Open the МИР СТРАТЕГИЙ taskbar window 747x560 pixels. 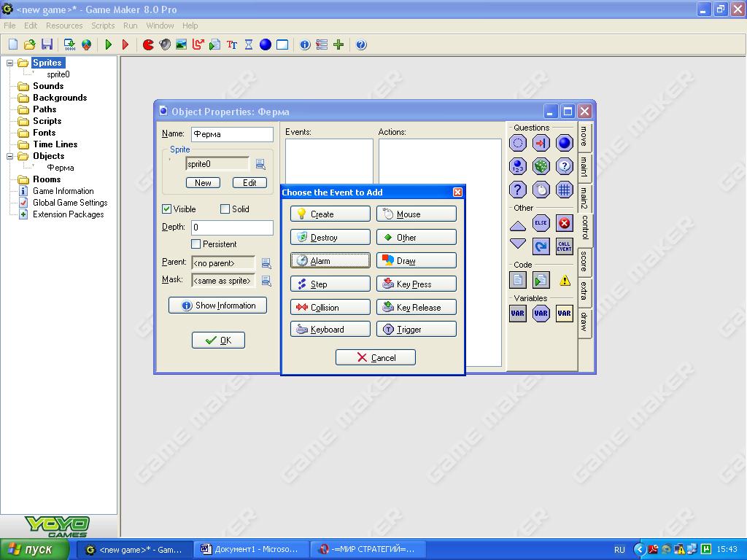click(x=367, y=550)
